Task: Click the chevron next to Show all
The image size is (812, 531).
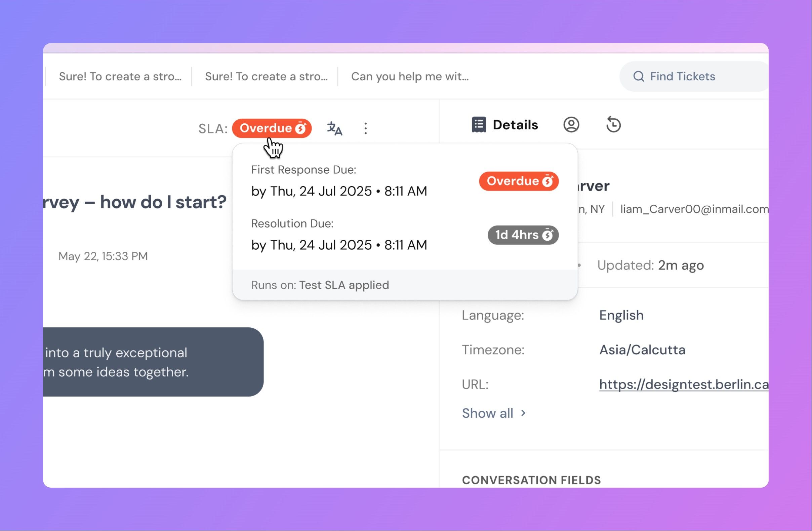Action: pyautogui.click(x=523, y=414)
